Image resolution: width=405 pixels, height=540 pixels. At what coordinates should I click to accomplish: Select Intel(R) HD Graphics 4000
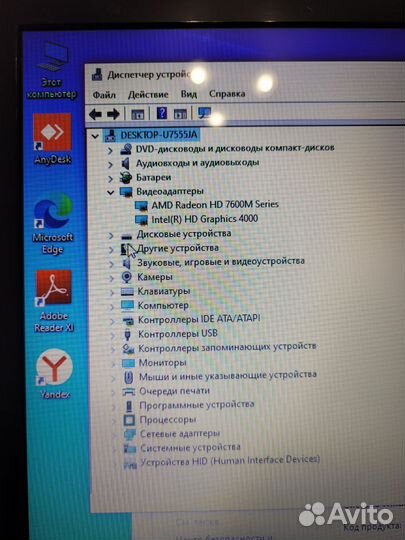(205, 219)
